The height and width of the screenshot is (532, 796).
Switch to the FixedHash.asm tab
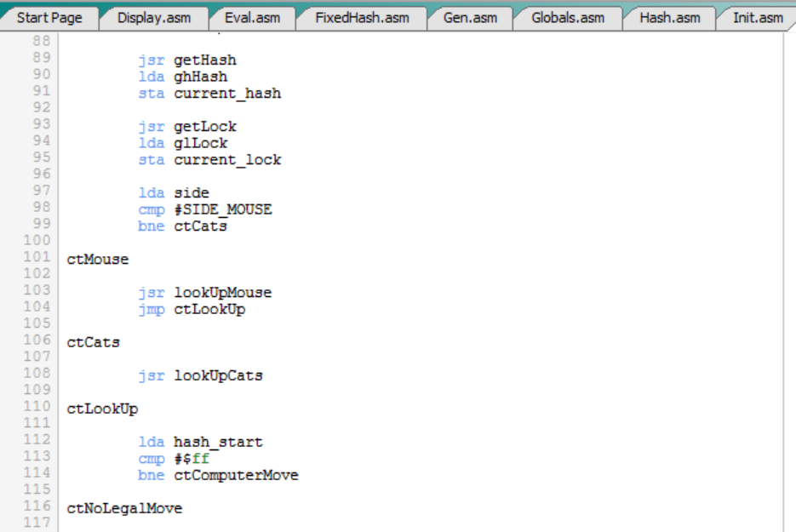click(362, 18)
